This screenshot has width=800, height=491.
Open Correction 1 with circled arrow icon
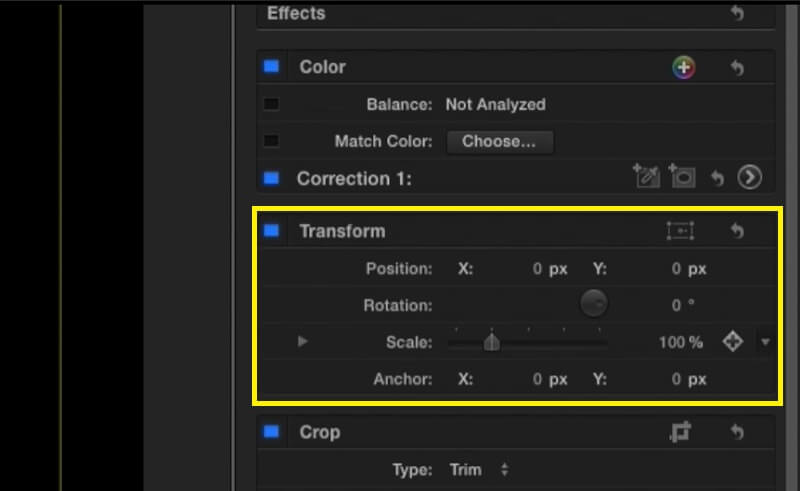[749, 178]
